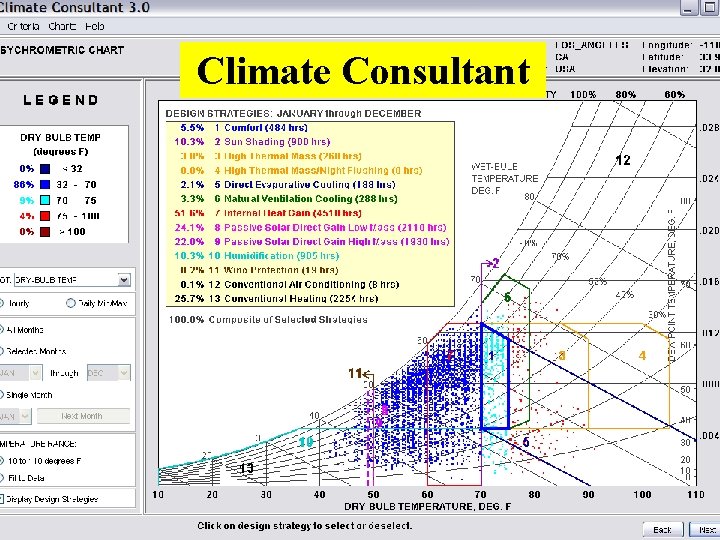Click the green zone 6 label
This screenshot has height=540, width=720.
[507, 298]
